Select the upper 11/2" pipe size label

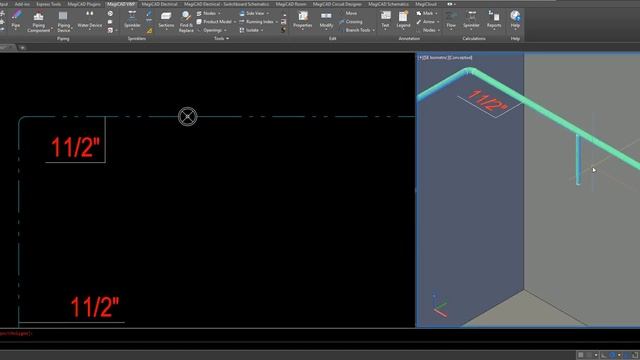pos(75,147)
